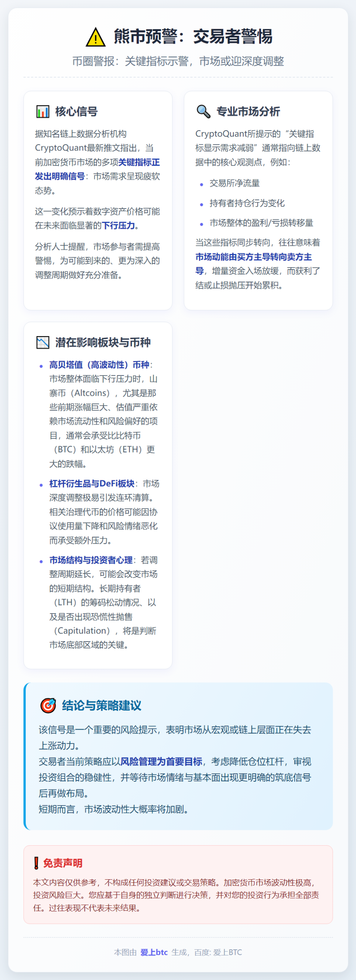Click the yellow warning triangle icon
This screenshot has width=356, height=980.
coord(95,37)
